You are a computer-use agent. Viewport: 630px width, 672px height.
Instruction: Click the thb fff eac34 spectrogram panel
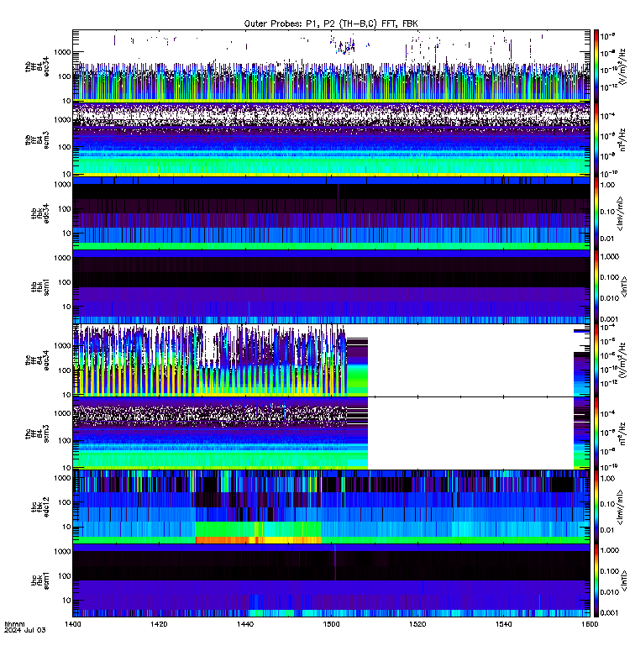[x=331, y=66]
